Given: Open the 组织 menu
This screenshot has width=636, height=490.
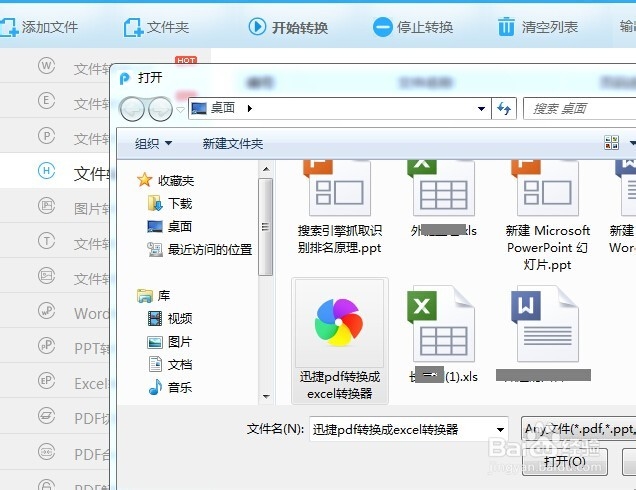Looking at the screenshot, I should point(153,143).
